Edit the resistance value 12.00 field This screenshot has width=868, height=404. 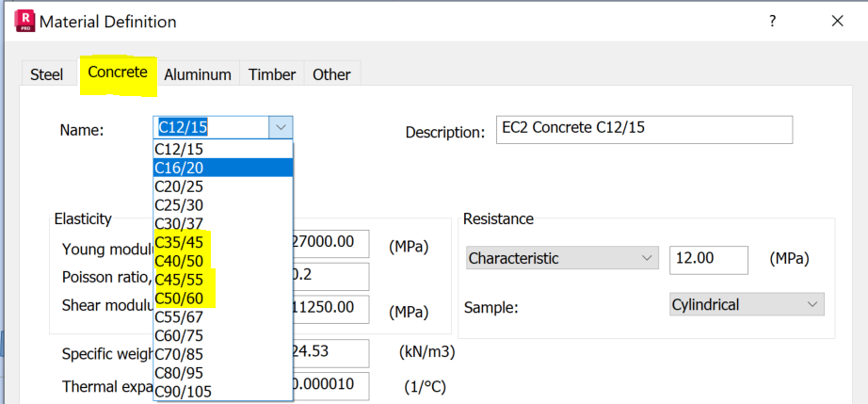pos(708,258)
